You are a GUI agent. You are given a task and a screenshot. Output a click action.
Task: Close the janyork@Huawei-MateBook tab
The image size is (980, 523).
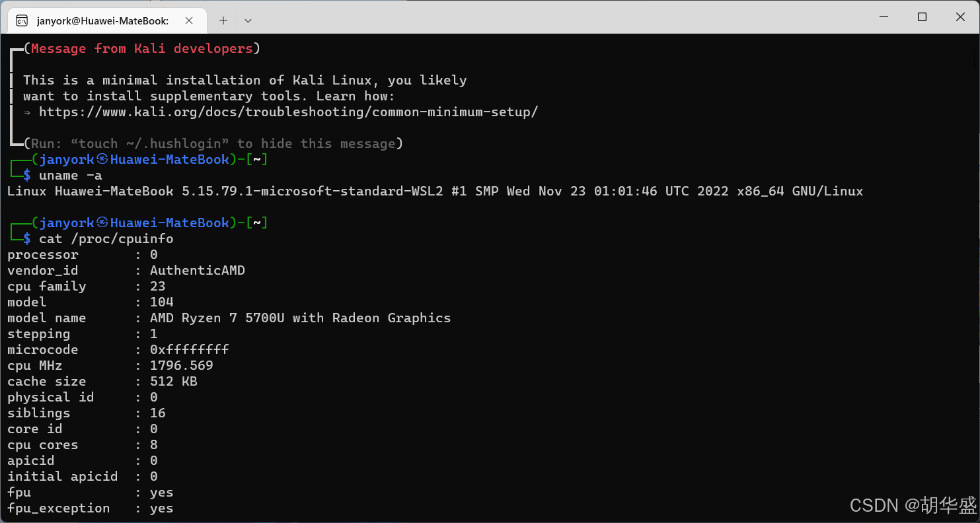(189, 20)
